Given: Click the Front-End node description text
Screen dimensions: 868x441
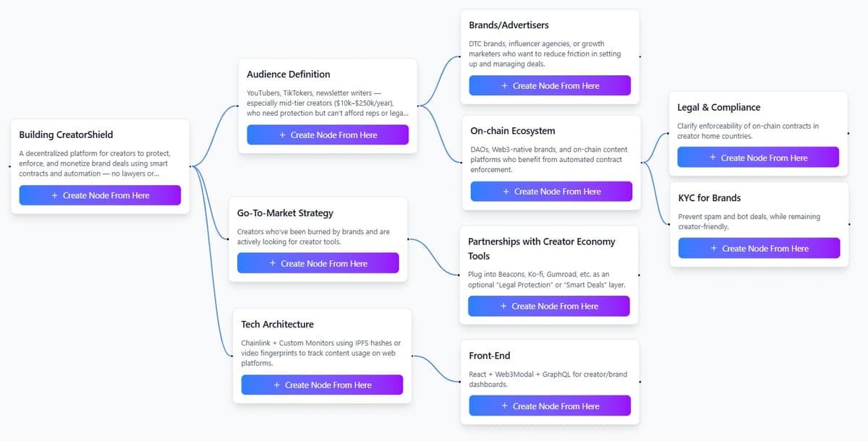Looking at the screenshot, I should tap(548, 380).
